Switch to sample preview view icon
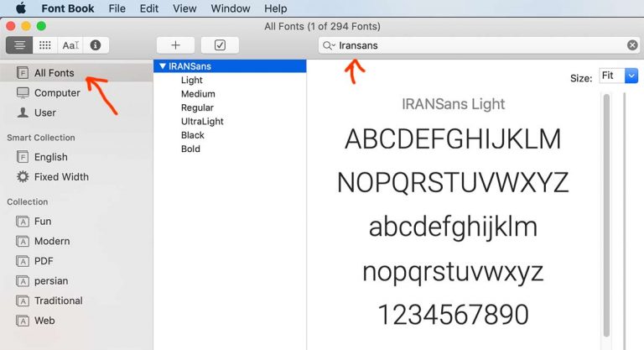The width and height of the screenshot is (644, 350). point(20,45)
